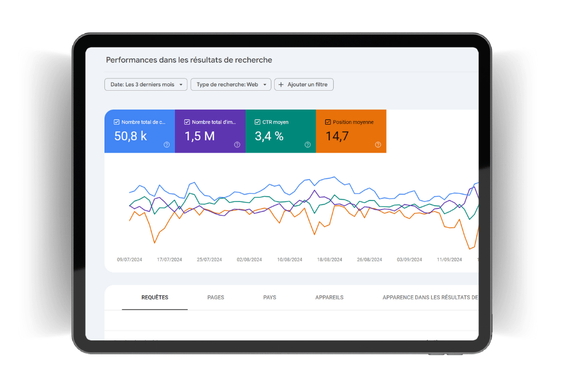Image resolution: width=564 pixels, height=392 pixels.
Task: Untick the Position moyenne checkbox
Action: [328, 122]
